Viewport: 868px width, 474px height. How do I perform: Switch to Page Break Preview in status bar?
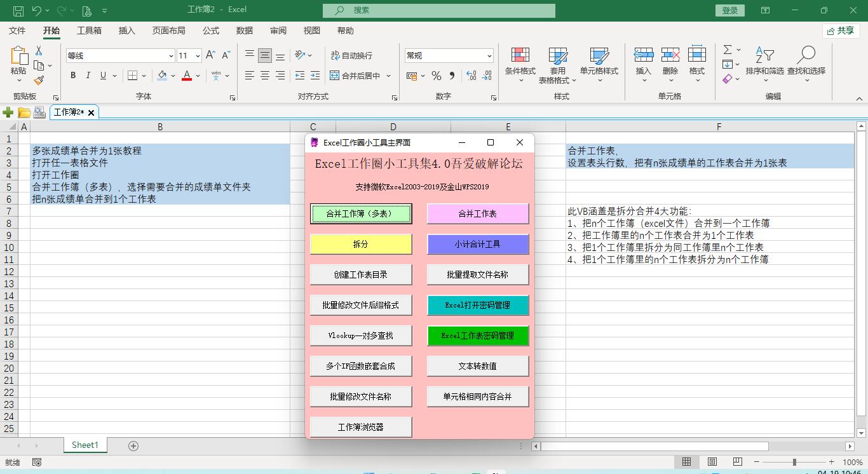click(737, 462)
